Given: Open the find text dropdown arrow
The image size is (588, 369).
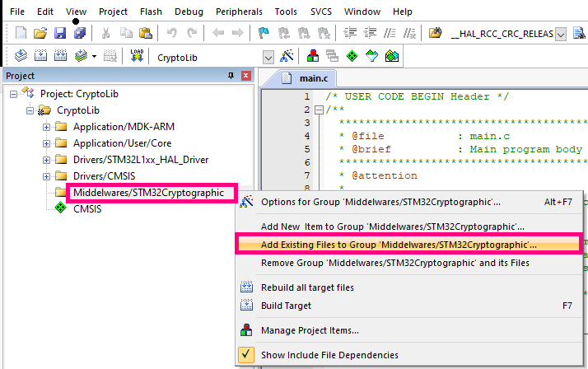Looking at the screenshot, I should pyautogui.click(x=561, y=35).
